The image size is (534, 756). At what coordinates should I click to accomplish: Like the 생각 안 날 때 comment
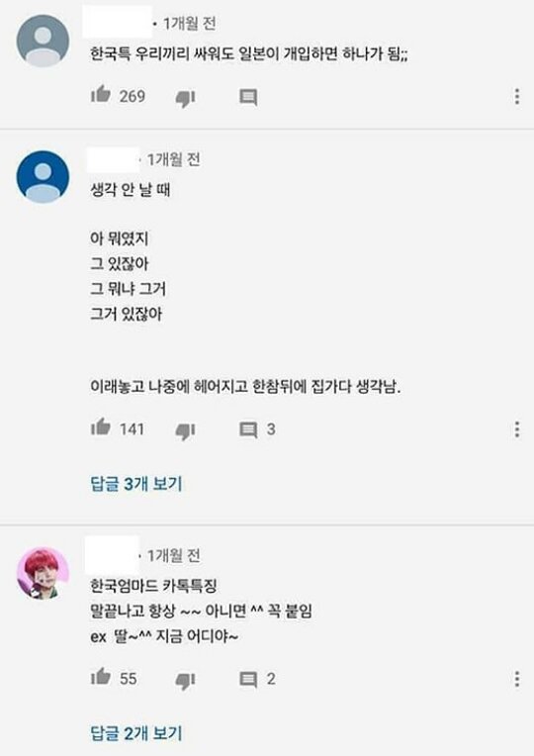[101, 426]
